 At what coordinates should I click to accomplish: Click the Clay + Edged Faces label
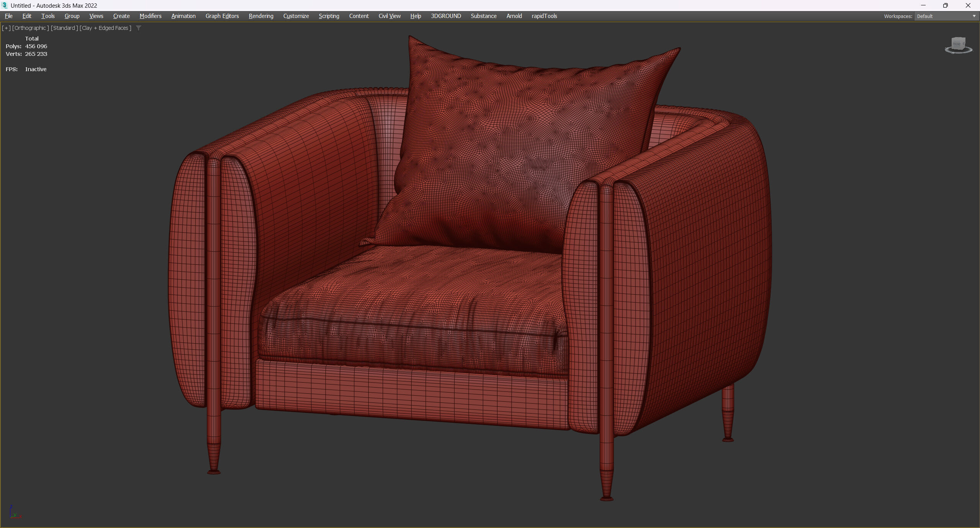[105, 28]
